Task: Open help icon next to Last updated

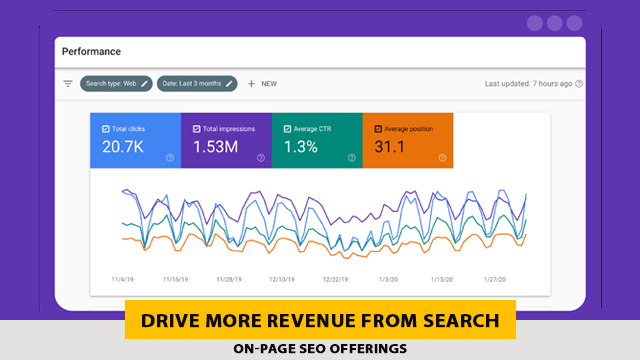Action: (579, 84)
